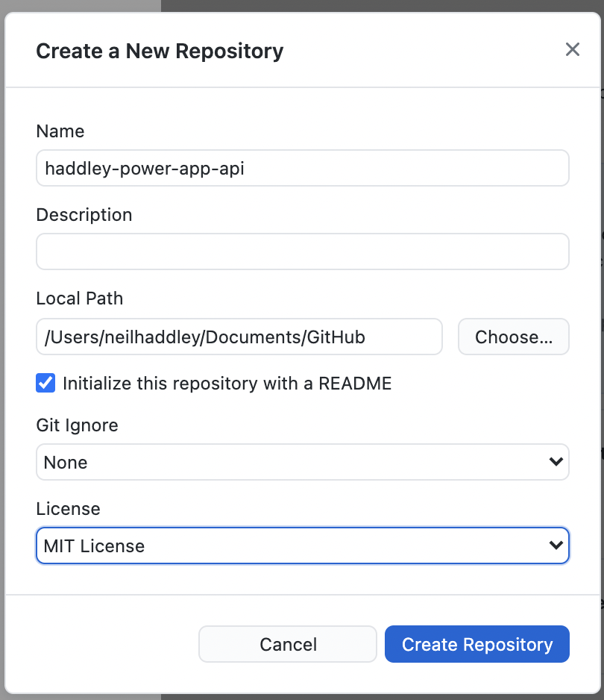Open the Git Ignore dropdown showing None
Image resolution: width=604 pixels, height=700 pixels.
tap(291, 462)
